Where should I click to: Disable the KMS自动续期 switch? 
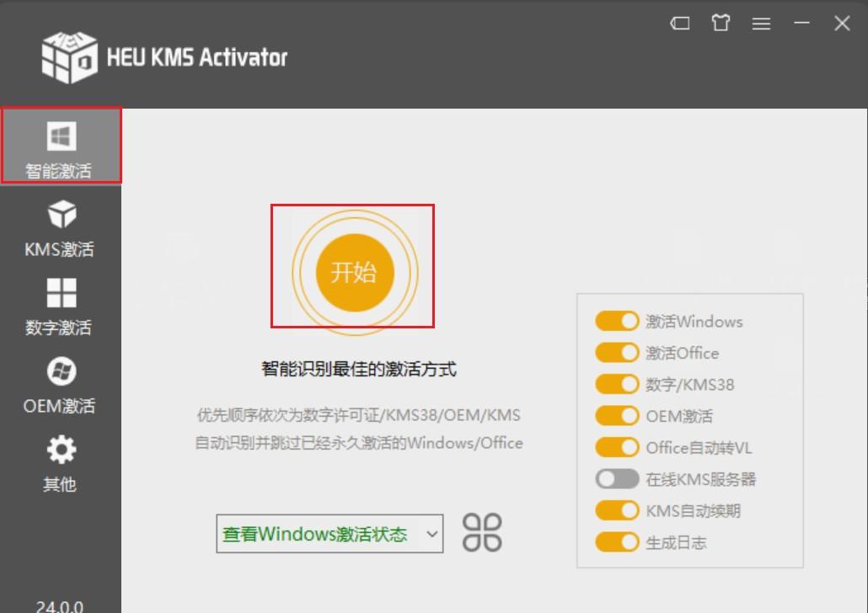click(617, 510)
